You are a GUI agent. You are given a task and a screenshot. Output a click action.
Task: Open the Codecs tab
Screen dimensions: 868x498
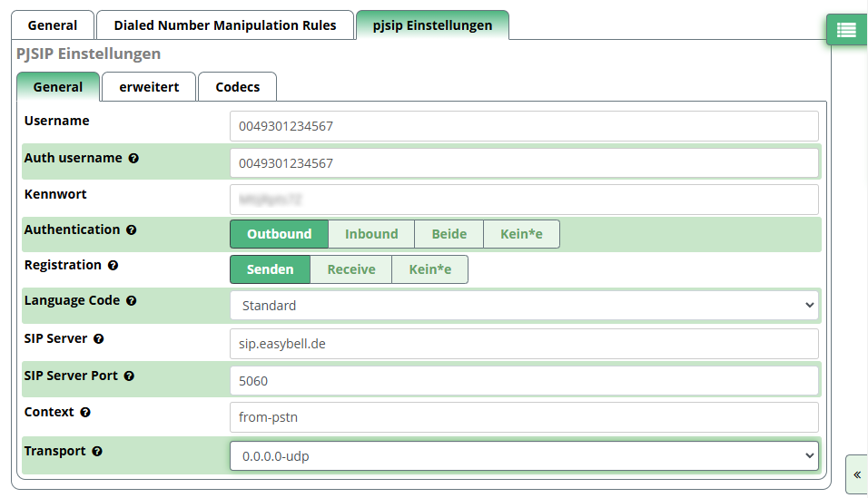[x=237, y=87]
